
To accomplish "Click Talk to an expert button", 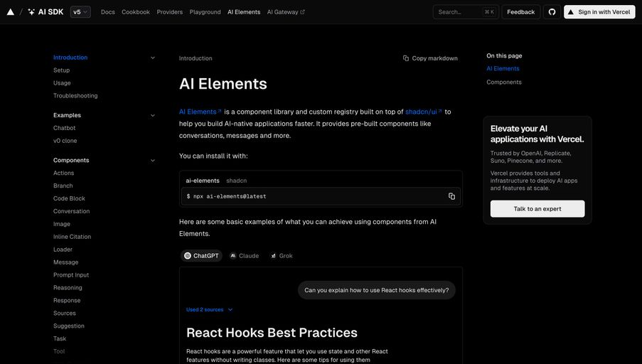I will 537,209.
